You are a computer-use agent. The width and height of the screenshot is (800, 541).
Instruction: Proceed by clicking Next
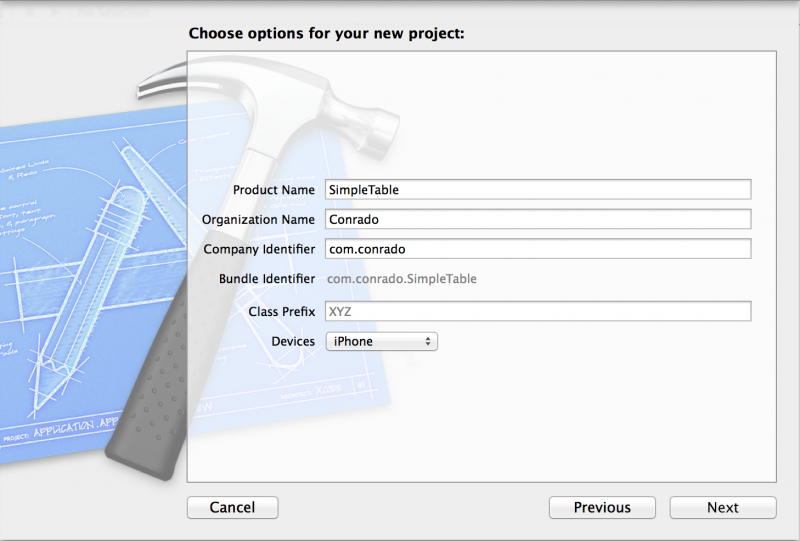click(723, 507)
